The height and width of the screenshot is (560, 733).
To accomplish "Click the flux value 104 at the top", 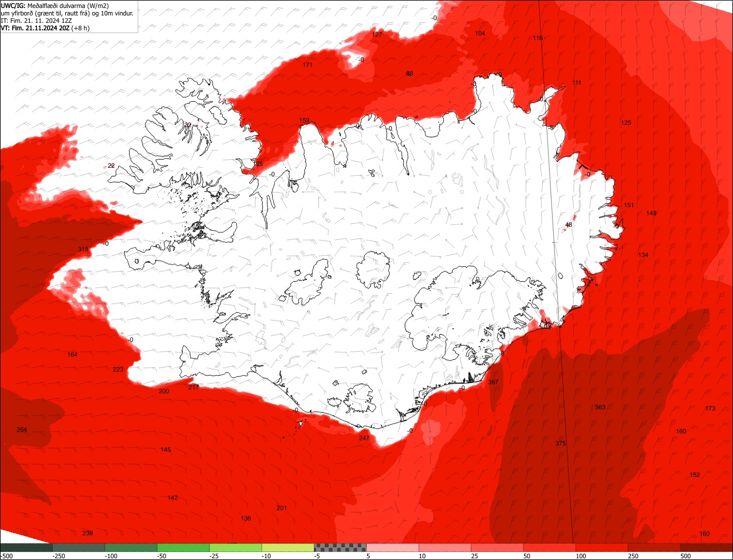I will click(x=480, y=33).
